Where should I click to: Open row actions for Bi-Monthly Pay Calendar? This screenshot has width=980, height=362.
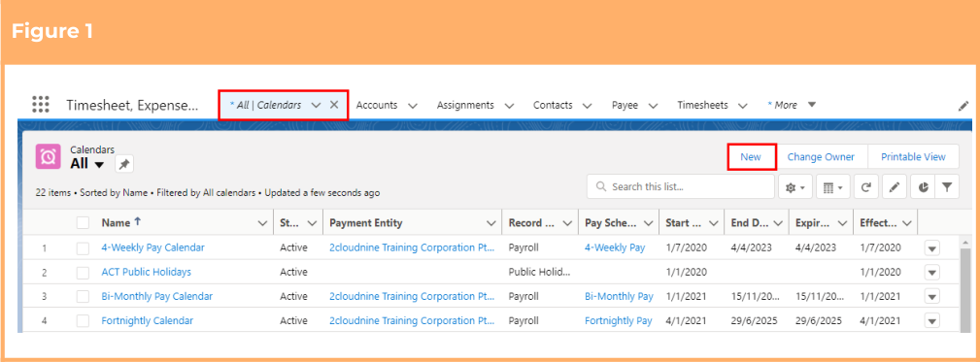(x=931, y=296)
